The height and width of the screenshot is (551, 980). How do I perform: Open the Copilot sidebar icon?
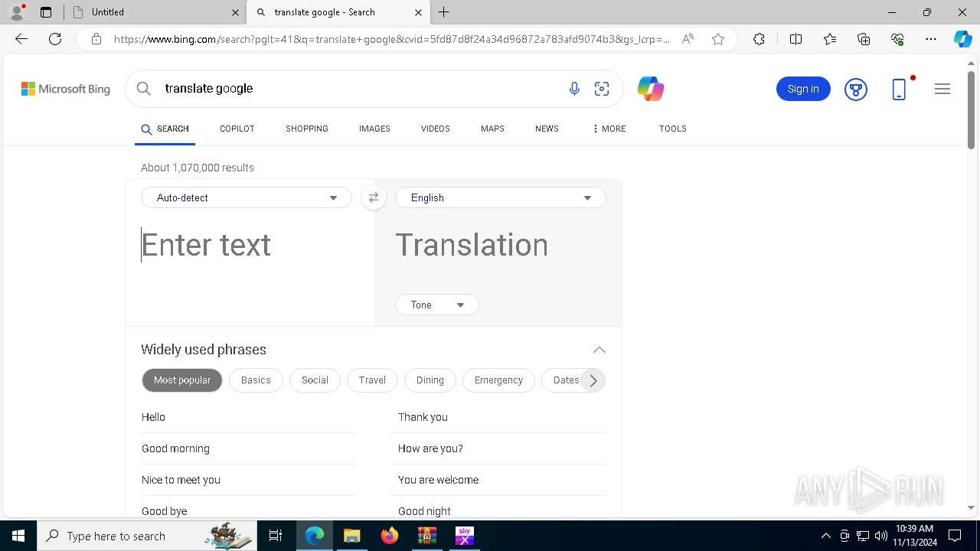pyautogui.click(x=962, y=39)
